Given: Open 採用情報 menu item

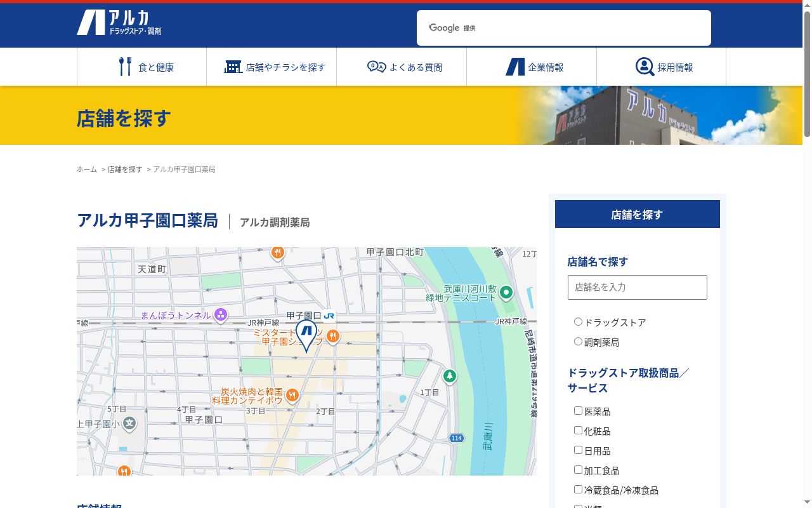Looking at the screenshot, I should [x=661, y=67].
